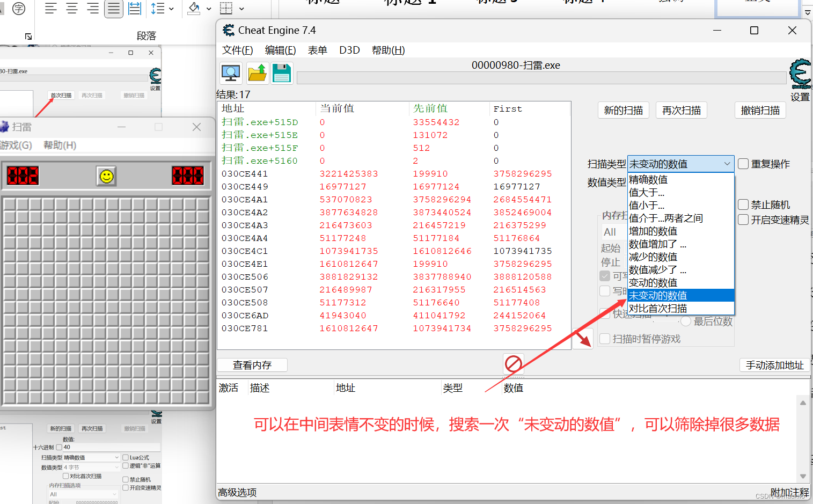813x504 pixels.
Task: Apply distributed alignment in Word ribbon
Action: (x=135, y=9)
